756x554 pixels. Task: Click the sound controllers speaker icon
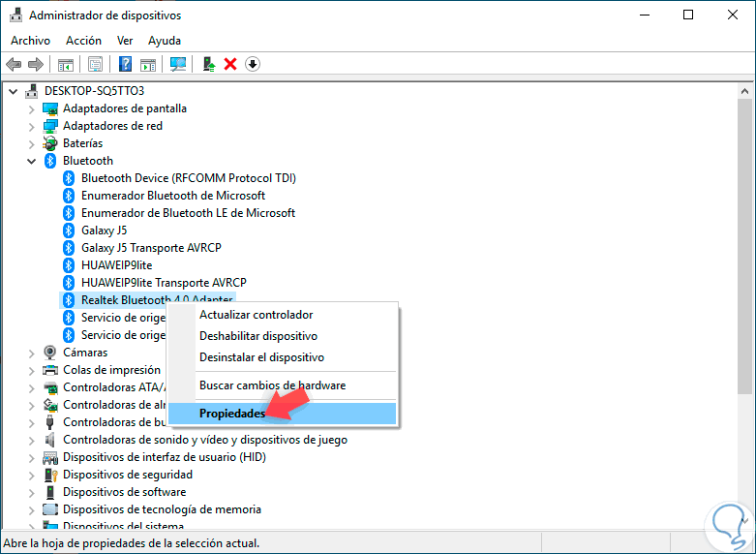(x=49, y=440)
